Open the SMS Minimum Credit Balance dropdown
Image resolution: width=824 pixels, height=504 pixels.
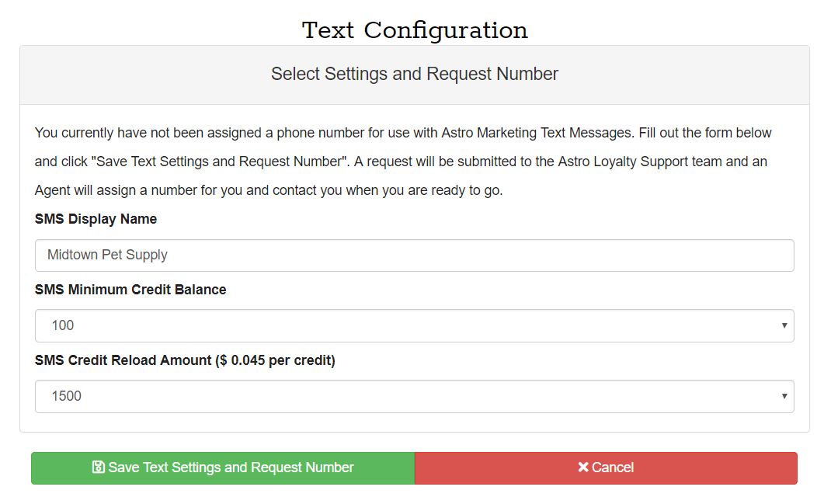(414, 326)
